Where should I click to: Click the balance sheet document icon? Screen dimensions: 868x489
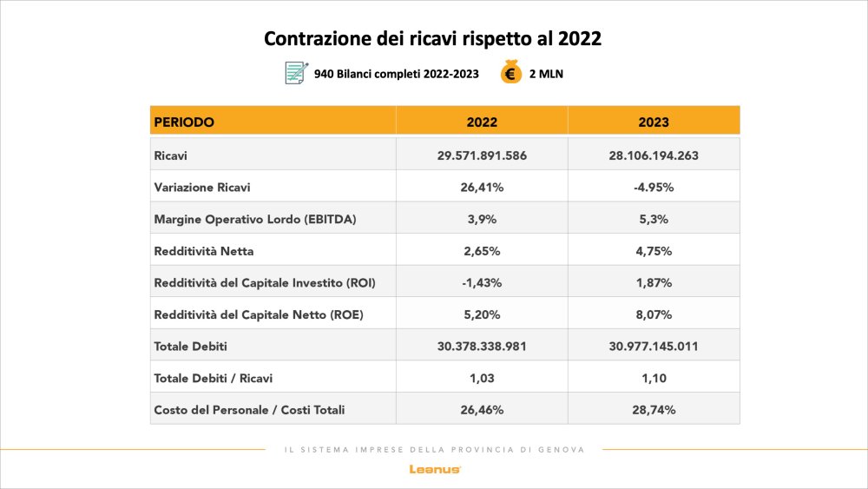(x=296, y=73)
